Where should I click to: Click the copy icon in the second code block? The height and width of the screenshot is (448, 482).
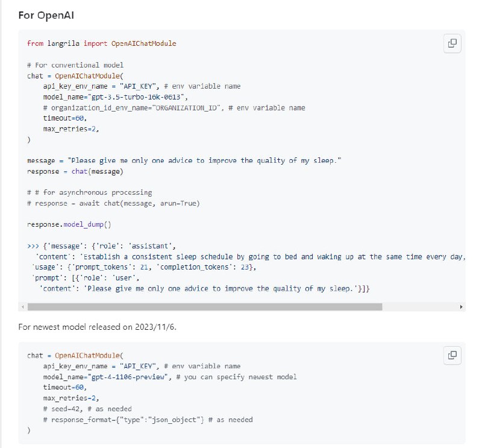(452, 356)
